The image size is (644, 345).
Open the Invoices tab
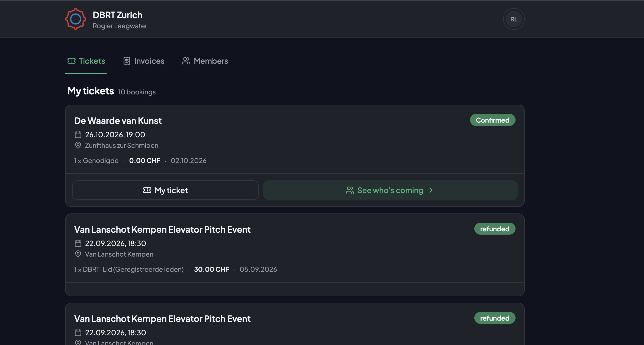(x=144, y=61)
